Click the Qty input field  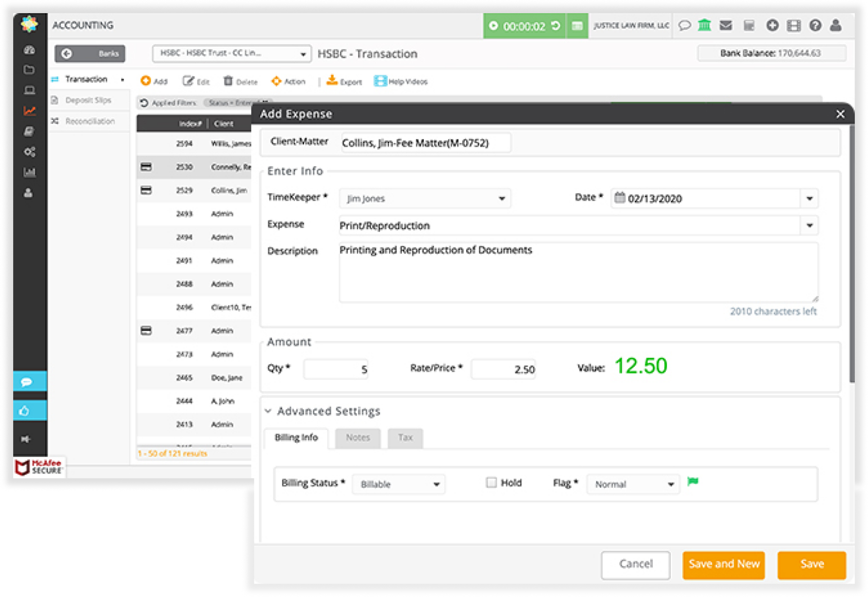(336, 369)
